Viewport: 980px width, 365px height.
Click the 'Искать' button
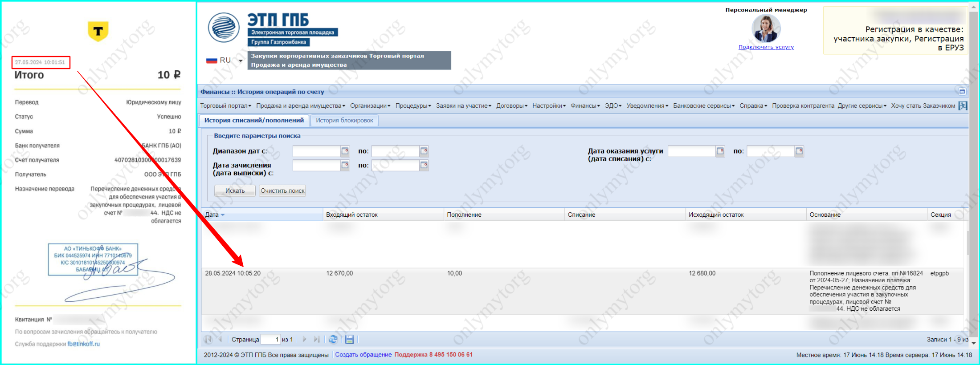[235, 191]
